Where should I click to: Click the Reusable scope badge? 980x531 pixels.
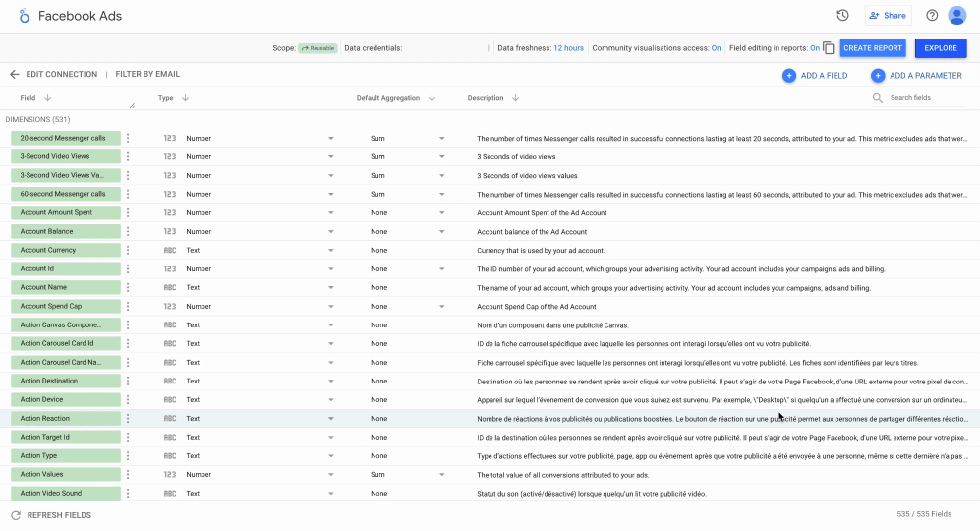point(317,48)
